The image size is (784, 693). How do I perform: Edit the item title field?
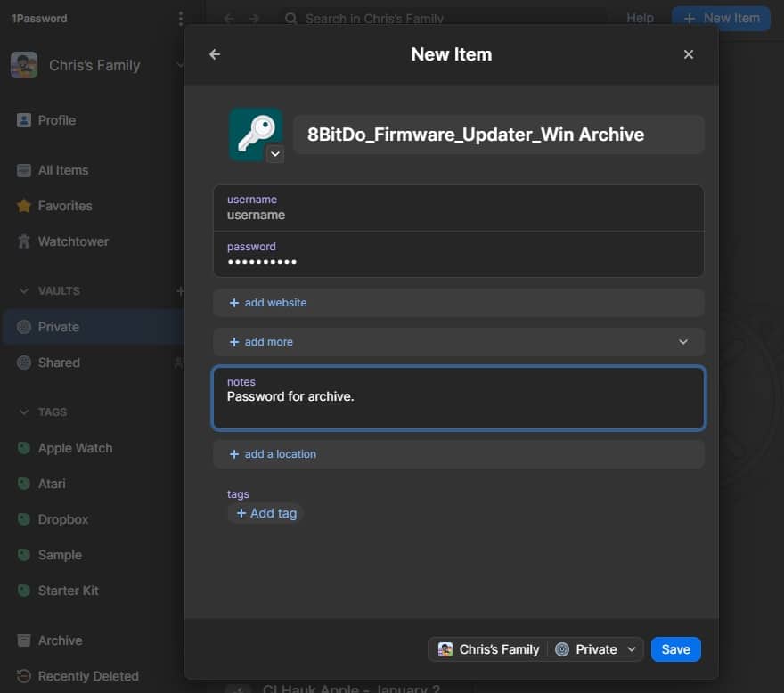click(499, 135)
